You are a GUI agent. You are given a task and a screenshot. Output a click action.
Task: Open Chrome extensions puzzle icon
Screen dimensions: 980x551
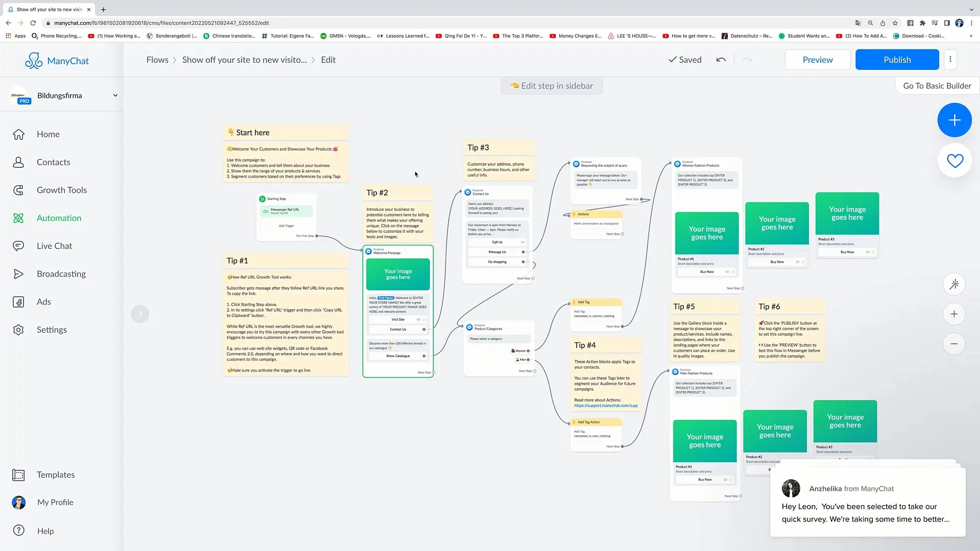point(922,23)
